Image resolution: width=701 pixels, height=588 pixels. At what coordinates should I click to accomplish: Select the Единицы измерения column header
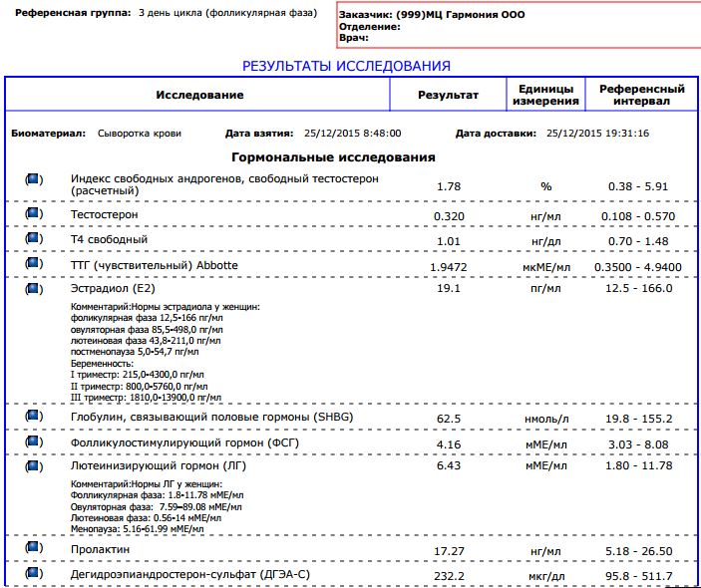pos(545,95)
